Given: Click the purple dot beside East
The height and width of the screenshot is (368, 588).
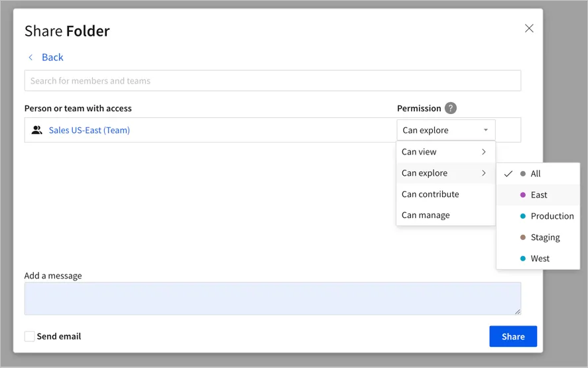Looking at the screenshot, I should point(523,195).
